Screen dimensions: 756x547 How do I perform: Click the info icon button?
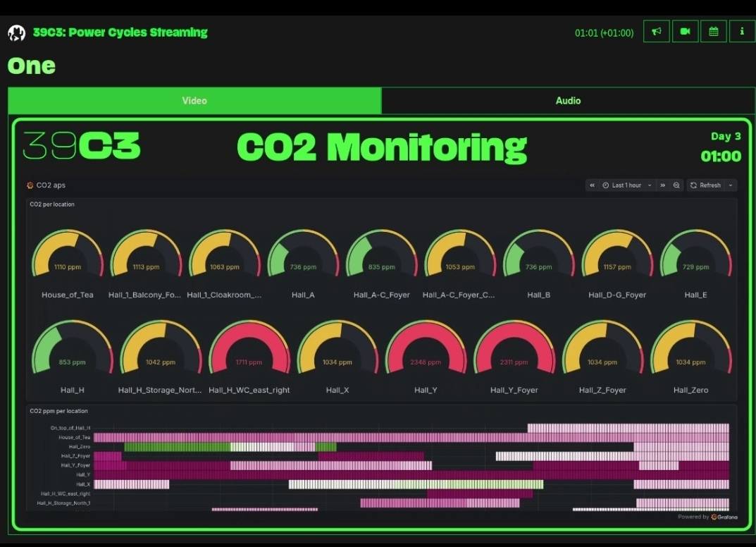click(741, 32)
